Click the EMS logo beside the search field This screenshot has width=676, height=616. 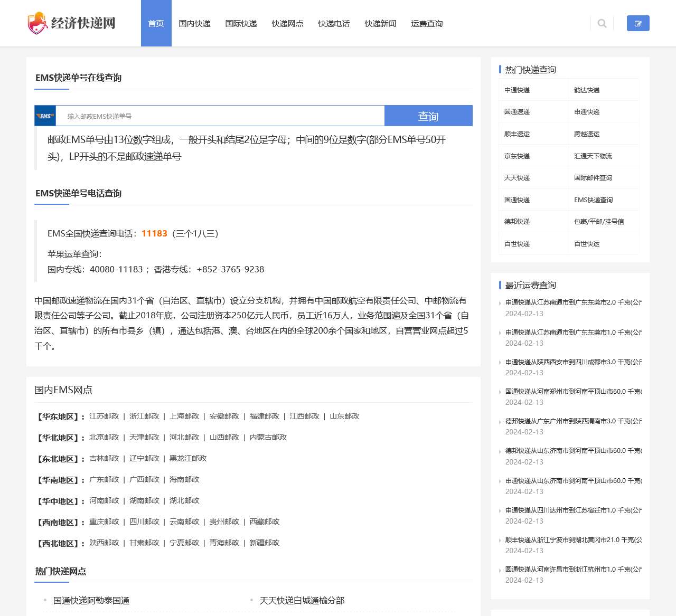click(45, 116)
